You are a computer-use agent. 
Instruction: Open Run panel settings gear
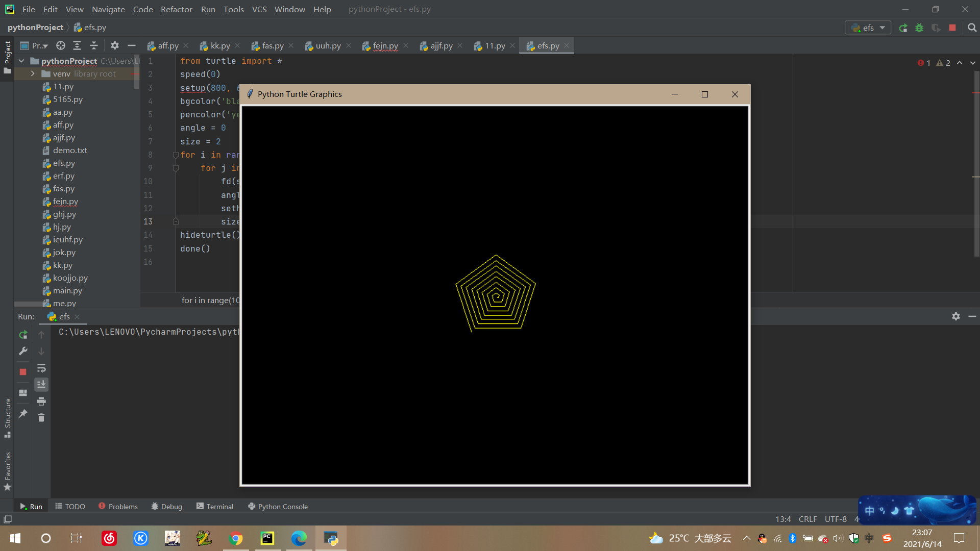pos(955,316)
